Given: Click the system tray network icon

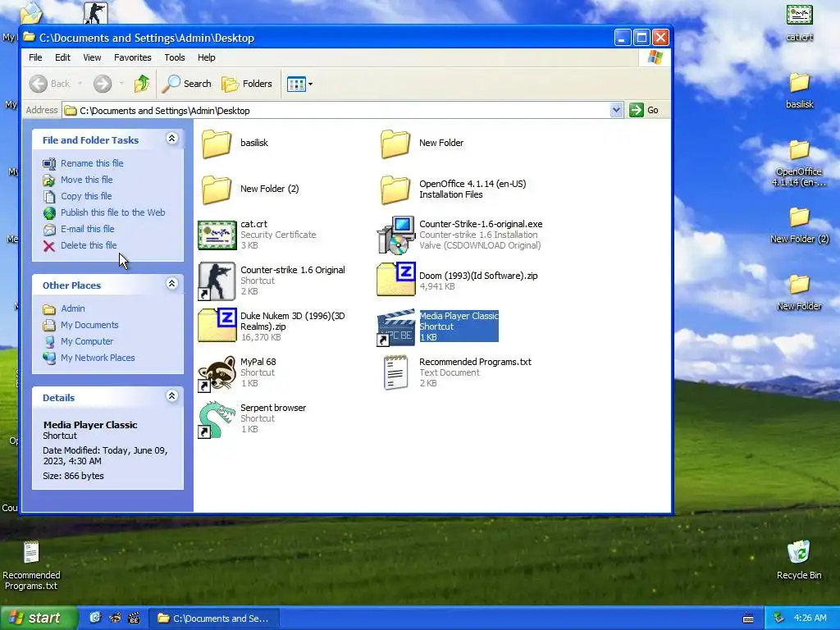Looking at the screenshot, I should [x=778, y=619].
